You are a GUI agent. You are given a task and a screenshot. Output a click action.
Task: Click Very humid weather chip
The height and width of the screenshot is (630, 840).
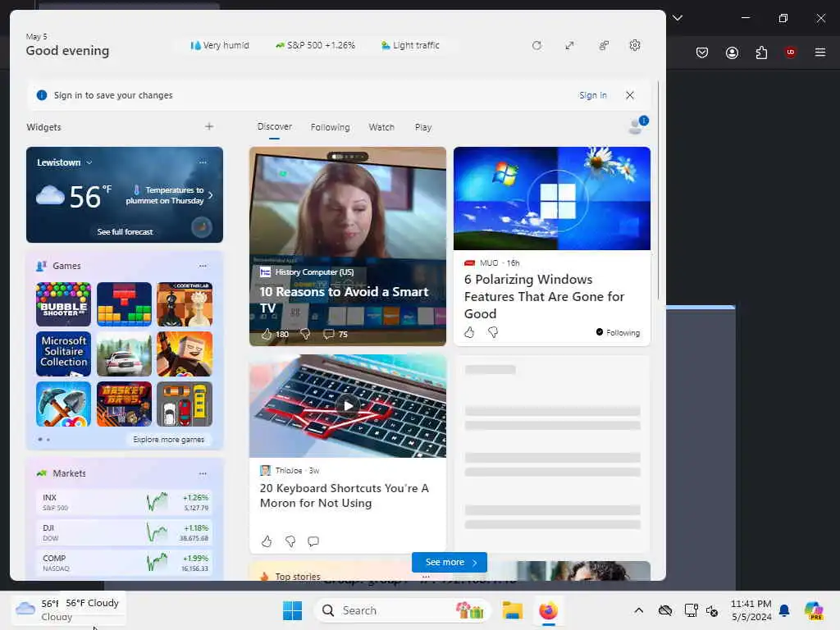tap(220, 46)
